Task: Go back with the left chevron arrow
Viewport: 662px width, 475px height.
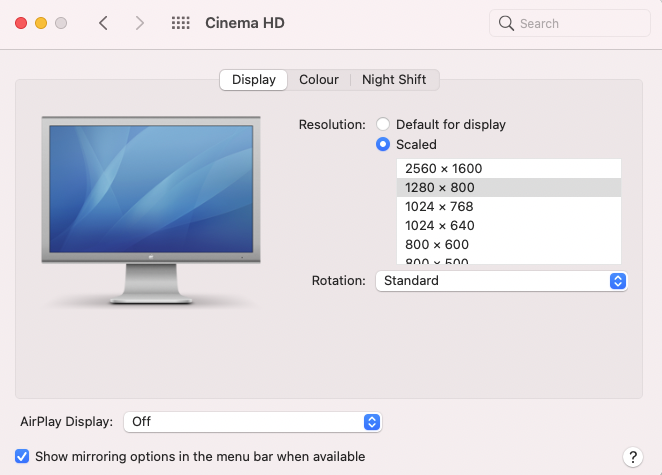Action: click(103, 23)
